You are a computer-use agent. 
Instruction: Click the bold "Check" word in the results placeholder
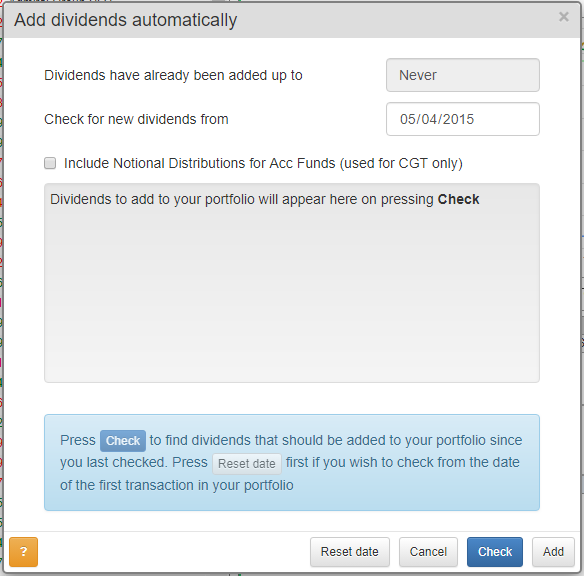(458, 199)
